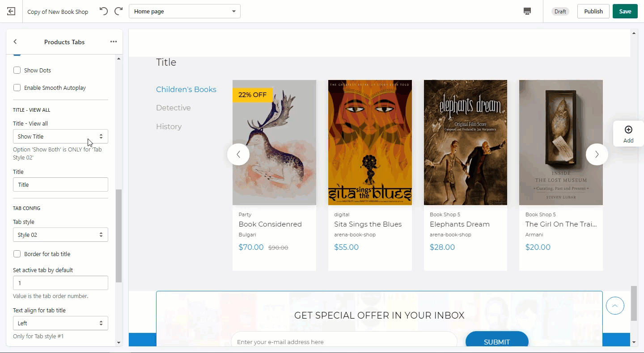
Task: Exit the theme editor via exit icon
Action: point(11,12)
